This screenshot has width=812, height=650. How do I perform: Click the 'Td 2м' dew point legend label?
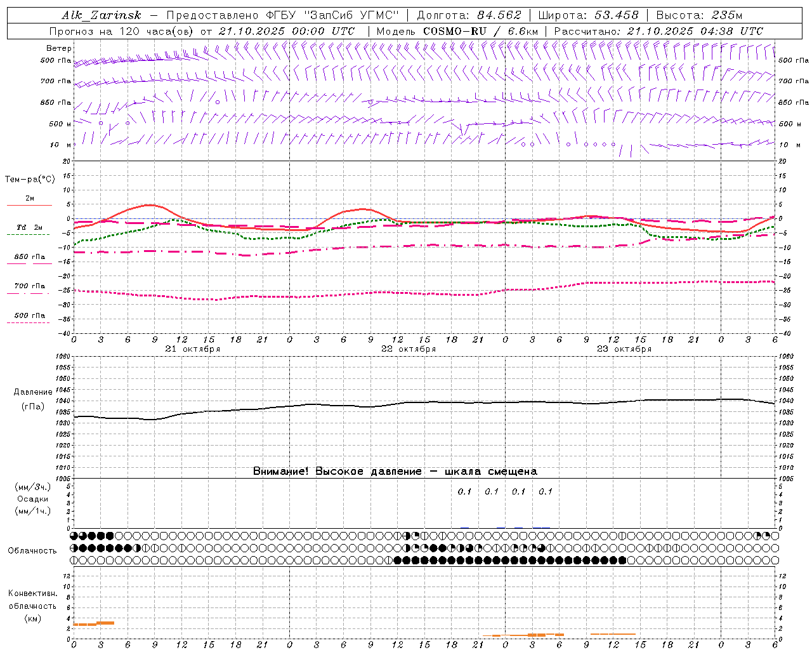pyautogui.click(x=30, y=227)
